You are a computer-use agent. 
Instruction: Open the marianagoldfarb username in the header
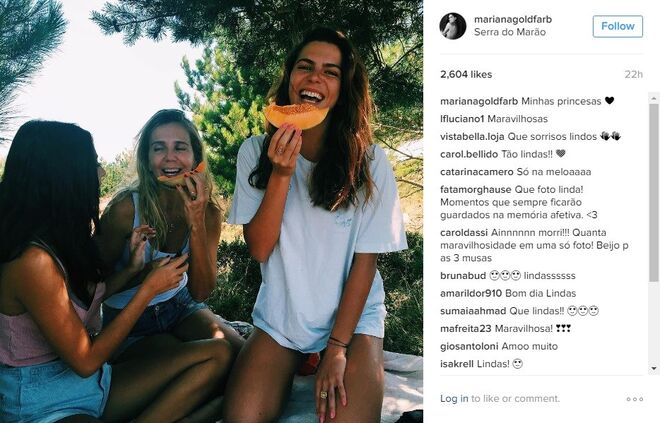[513, 19]
